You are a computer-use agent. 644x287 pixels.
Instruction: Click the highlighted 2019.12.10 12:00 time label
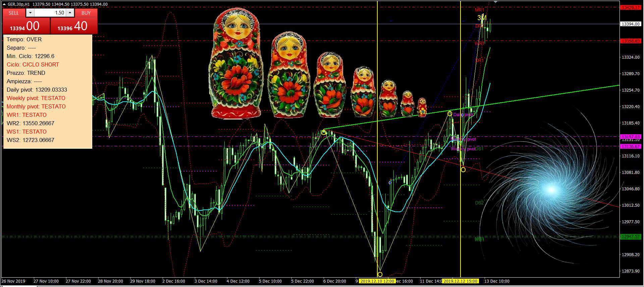coord(377,281)
